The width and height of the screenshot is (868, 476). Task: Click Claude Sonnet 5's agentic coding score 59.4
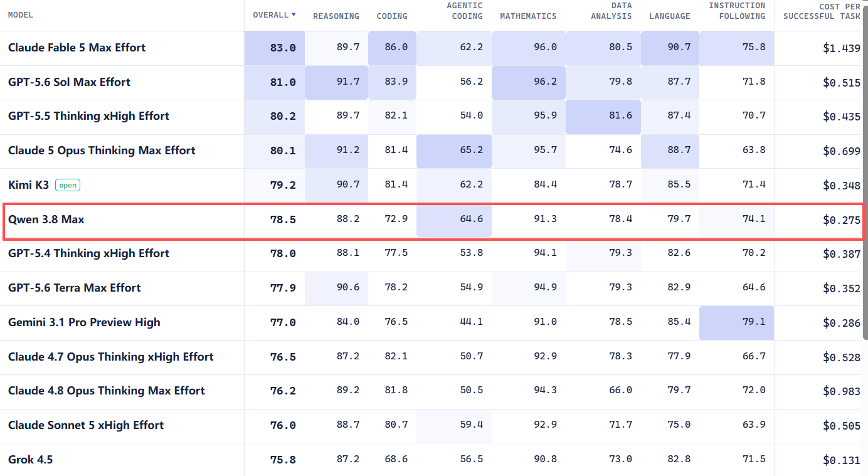(x=471, y=425)
